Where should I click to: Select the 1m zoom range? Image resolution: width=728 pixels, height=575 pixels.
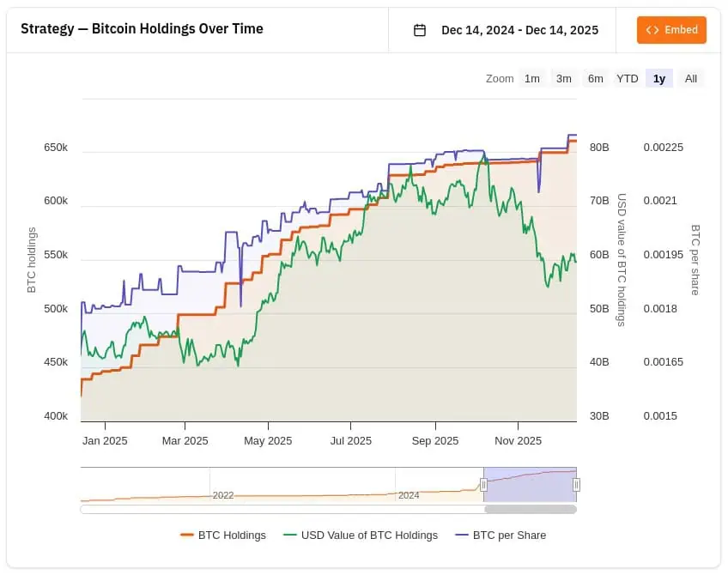click(x=532, y=79)
